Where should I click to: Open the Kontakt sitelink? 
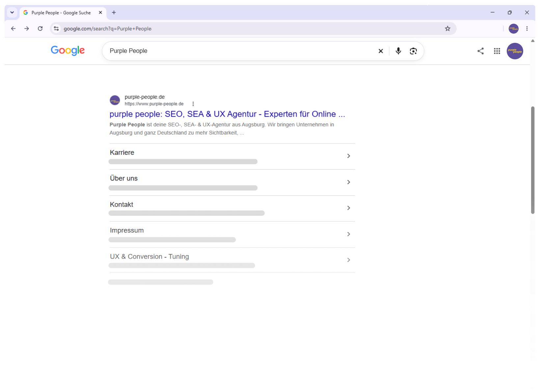pyautogui.click(x=121, y=205)
